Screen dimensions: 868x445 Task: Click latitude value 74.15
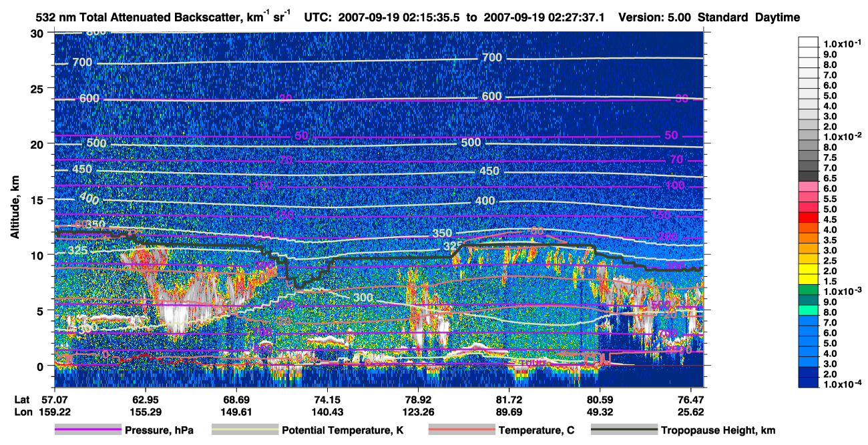(327, 400)
